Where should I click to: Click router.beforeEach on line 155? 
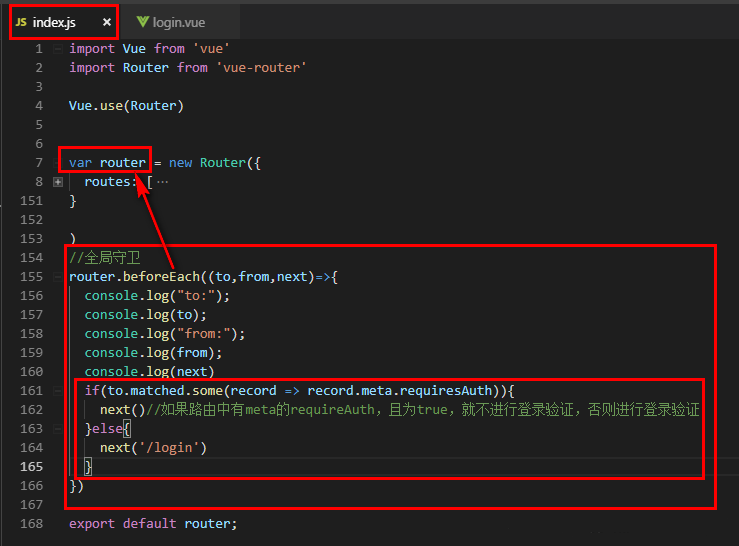tap(134, 277)
